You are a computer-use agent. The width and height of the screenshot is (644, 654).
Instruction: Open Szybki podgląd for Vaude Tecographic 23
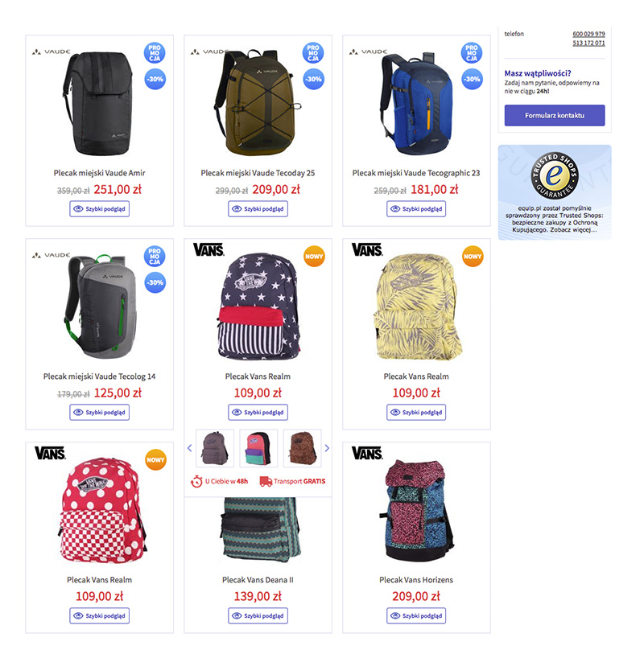click(x=416, y=209)
